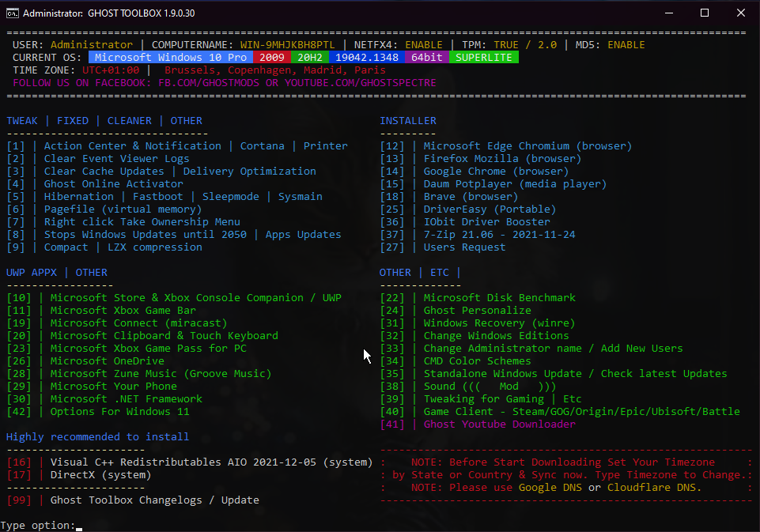The image size is (760, 532).
Task: Click 'Apps Updates' text in option 8
Action: click(x=303, y=234)
